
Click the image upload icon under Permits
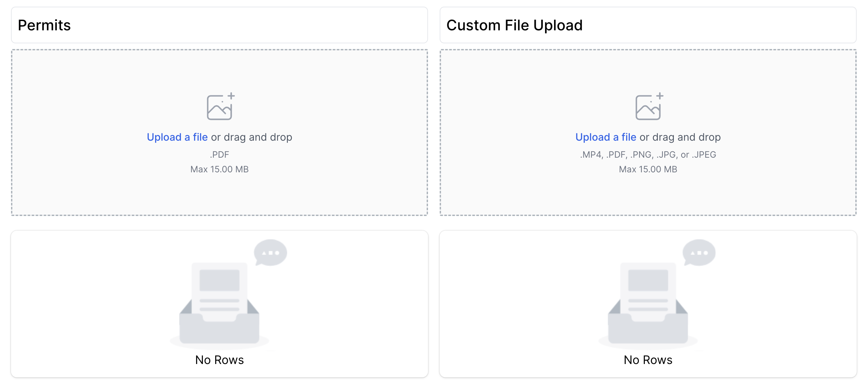pos(219,108)
